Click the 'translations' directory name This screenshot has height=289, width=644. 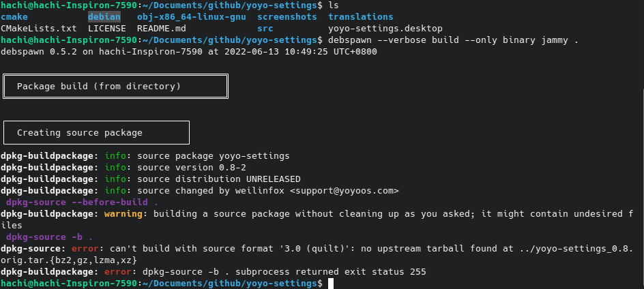pos(361,17)
